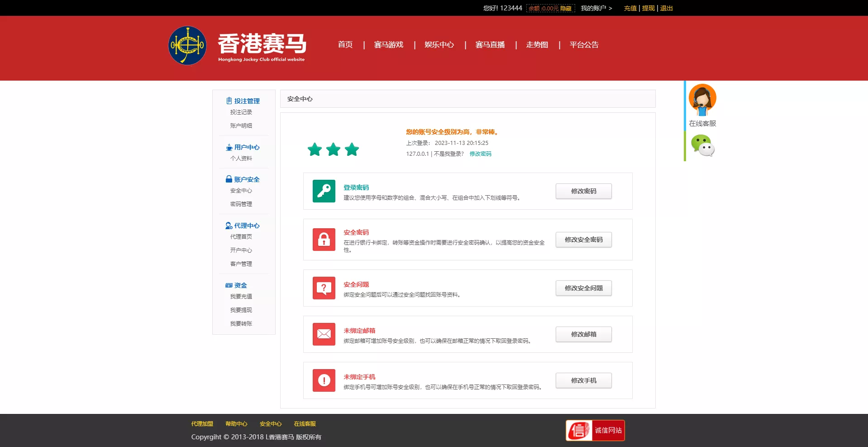
Task: Click the exclamation icon for 未绑定手机
Action: coord(323,380)
